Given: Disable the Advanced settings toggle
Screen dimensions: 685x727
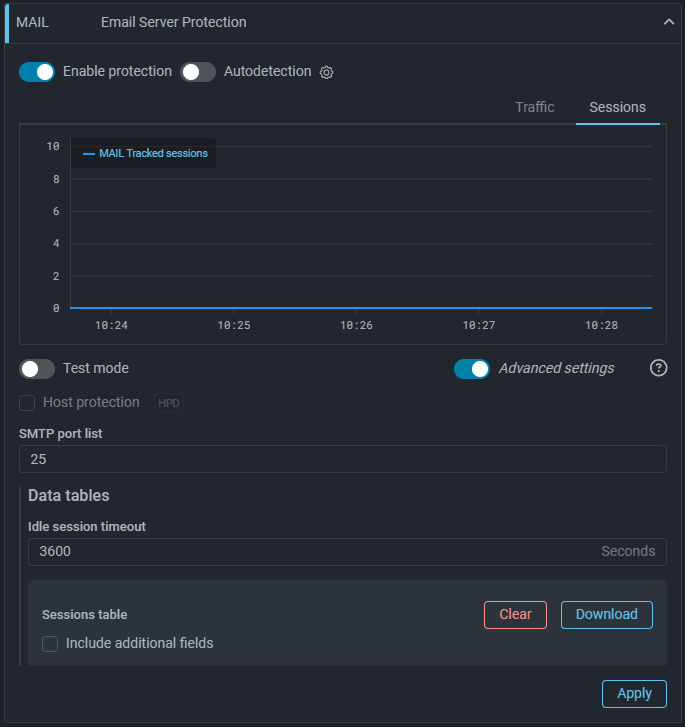Looking at the screenshot, I should (x=472, y=369).
